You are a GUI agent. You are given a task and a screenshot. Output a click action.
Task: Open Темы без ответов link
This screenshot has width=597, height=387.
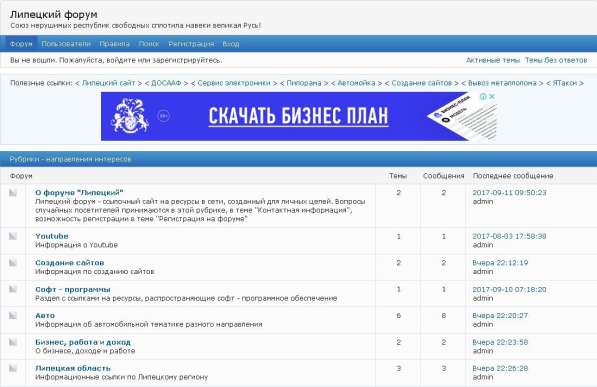(x=556, y=60)
